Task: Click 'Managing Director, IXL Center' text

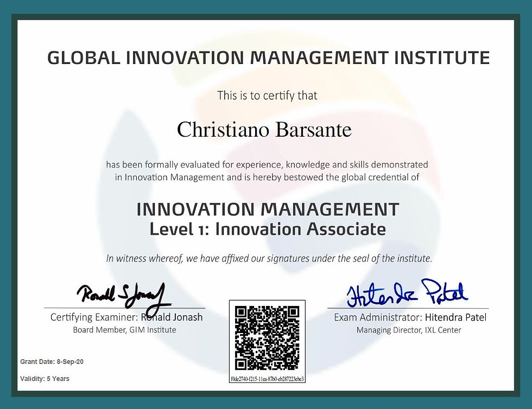Action: click(408, 330)
